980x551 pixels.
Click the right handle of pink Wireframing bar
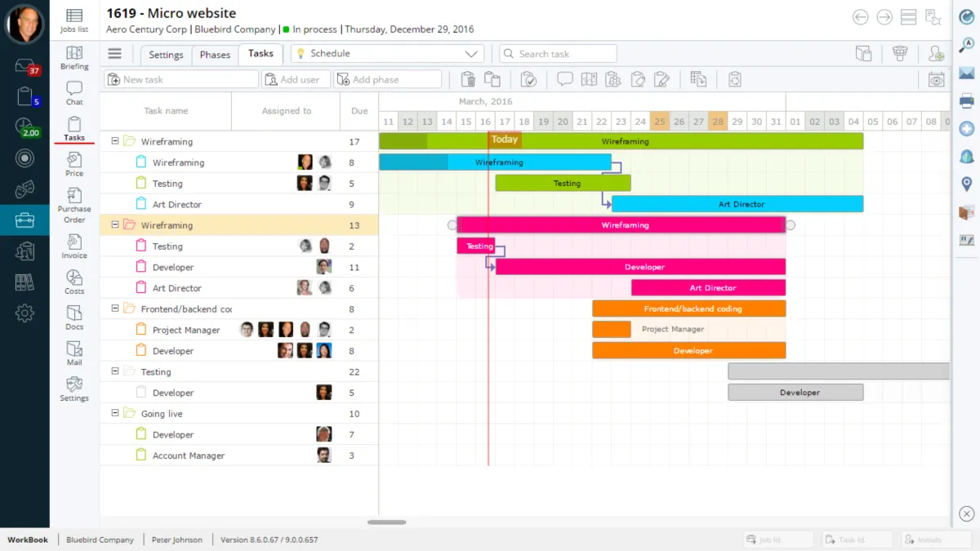[790, 225]
